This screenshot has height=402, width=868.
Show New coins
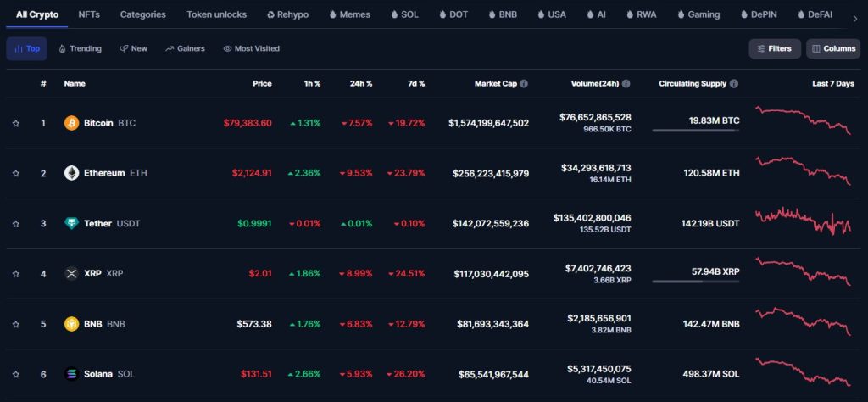click(x=133, y=48)
